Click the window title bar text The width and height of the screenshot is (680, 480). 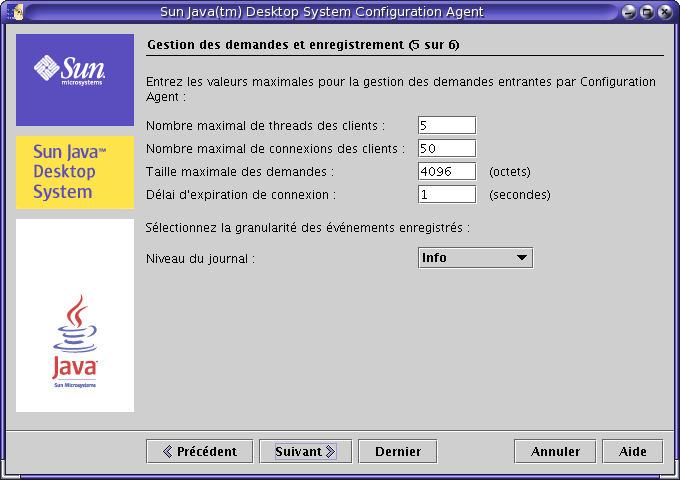(321, 12)
